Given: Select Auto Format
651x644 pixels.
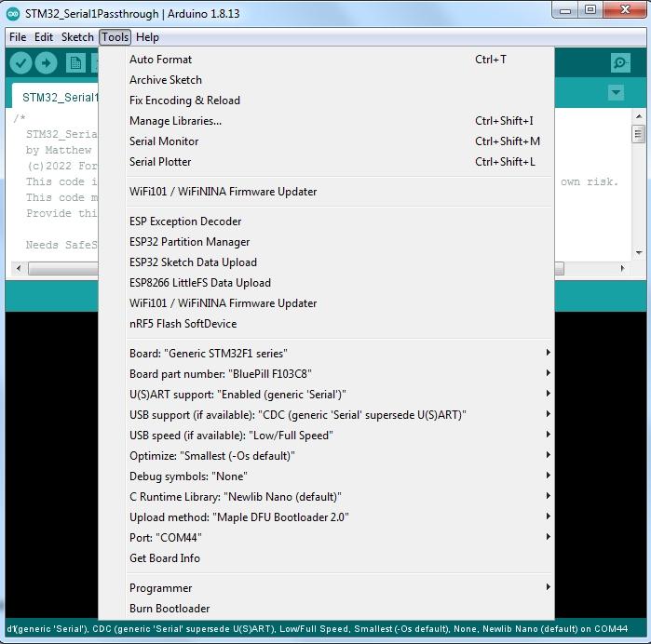Looking at the screenshot, I should point(326,60).
